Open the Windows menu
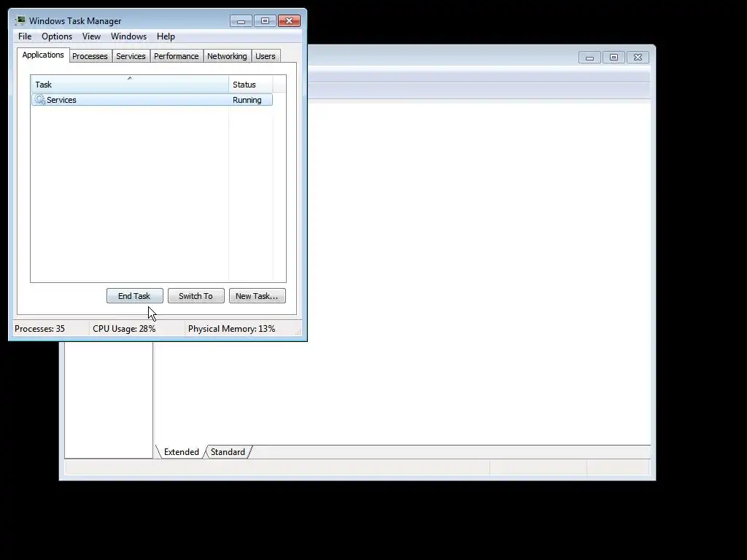The image size is (747, 560). click(128, 36)
